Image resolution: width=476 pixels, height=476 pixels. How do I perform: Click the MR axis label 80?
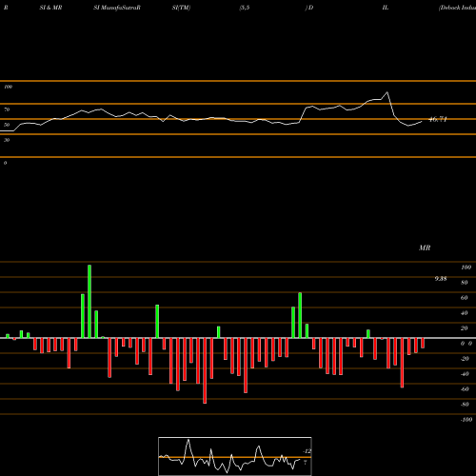tap(465, 283)
